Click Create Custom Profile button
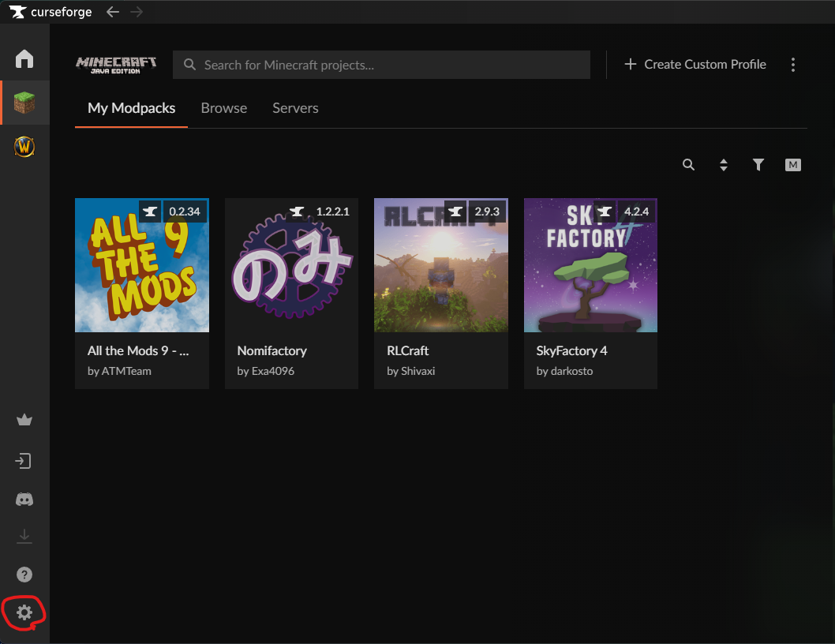Viewport: 835px width, 644px height. (x=695, y=65)
